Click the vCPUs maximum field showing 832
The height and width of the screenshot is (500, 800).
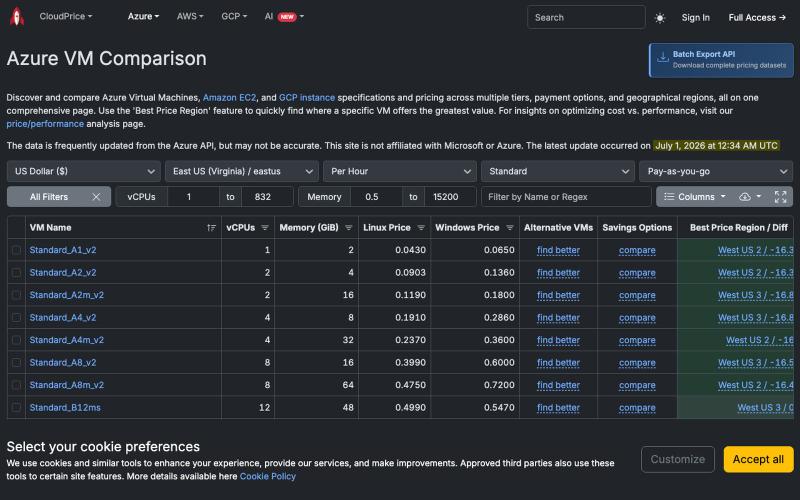click(267, 197)
